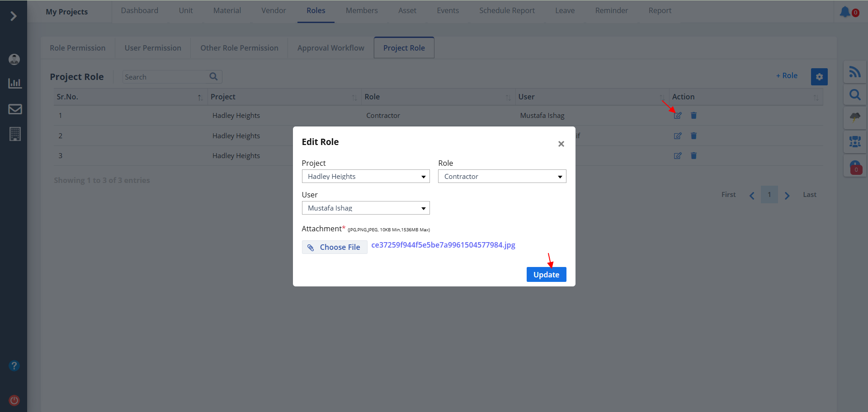
Task: Expand the Role dropdown showing Contractor
Action: [x=502, y=177]
